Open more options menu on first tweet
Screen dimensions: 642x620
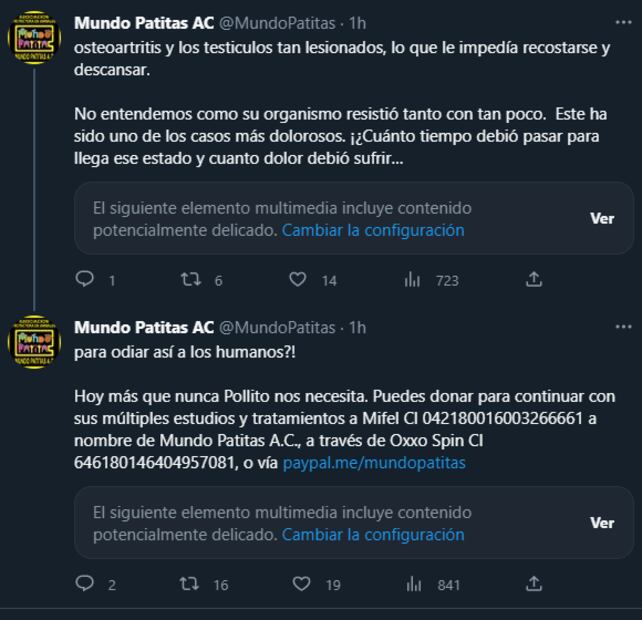(x=623, y=23)
